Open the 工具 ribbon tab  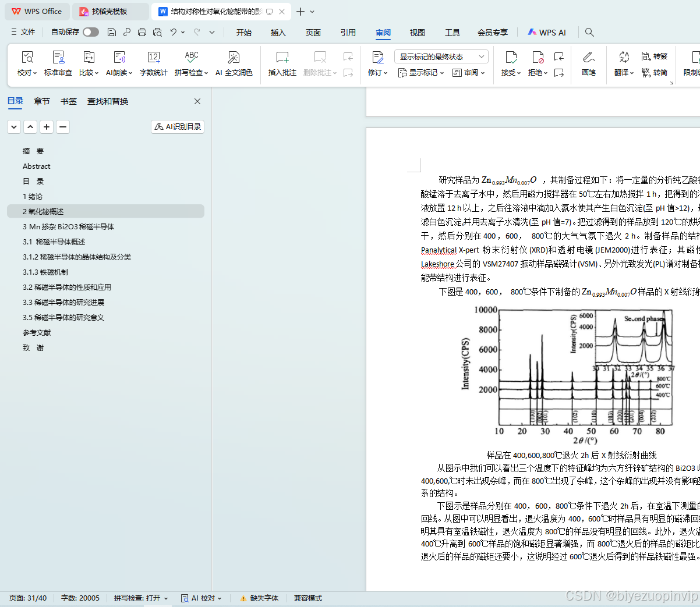pos(452,33)
